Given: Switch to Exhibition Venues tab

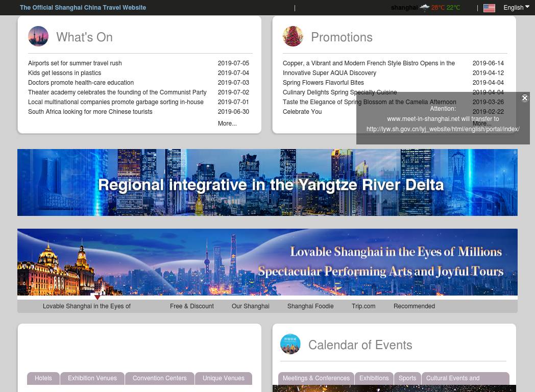Looking at the screenshot, I should (x=92, y=378).
